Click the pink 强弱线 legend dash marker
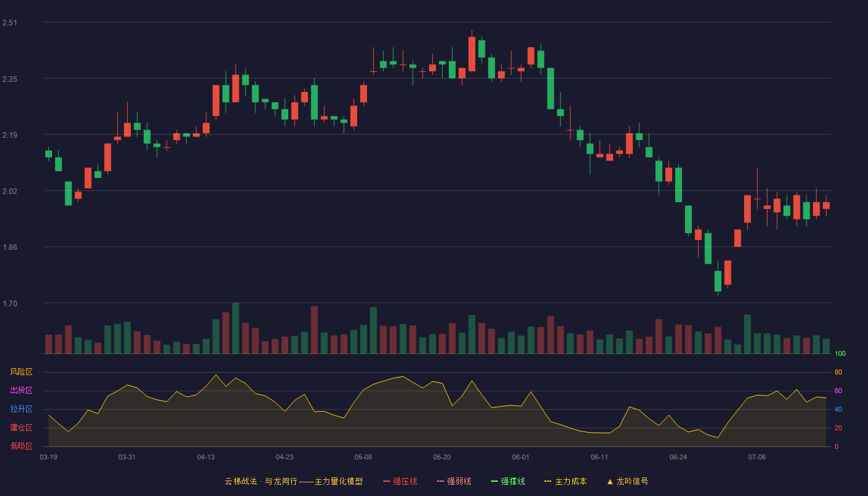This screenshot has width=868, height=496. [441, 481]
